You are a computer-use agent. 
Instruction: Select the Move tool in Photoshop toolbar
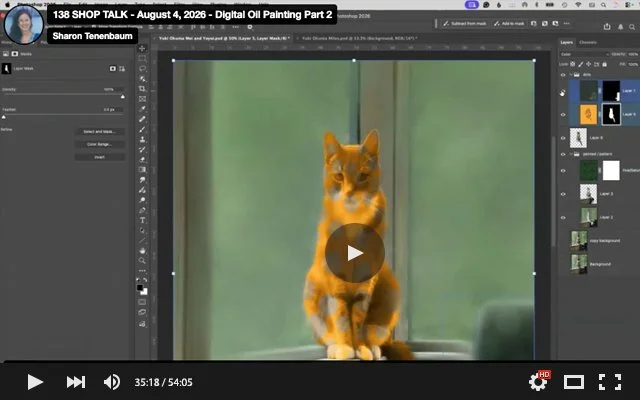click(142, 49)
